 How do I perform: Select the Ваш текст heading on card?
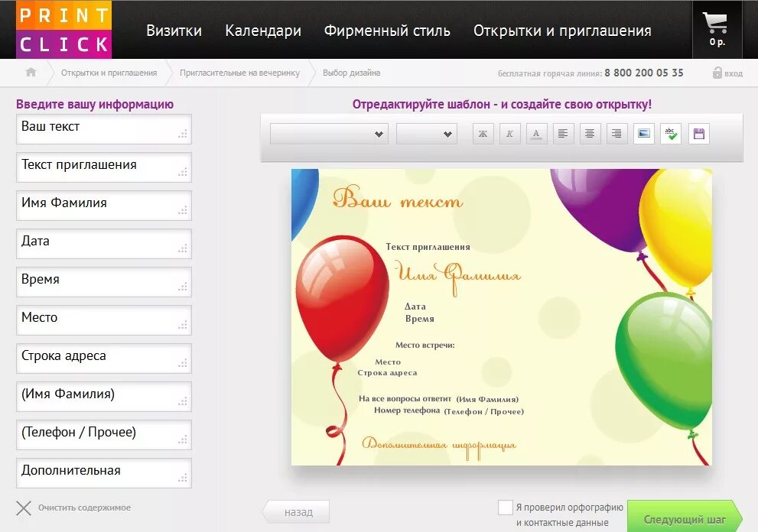398,198
